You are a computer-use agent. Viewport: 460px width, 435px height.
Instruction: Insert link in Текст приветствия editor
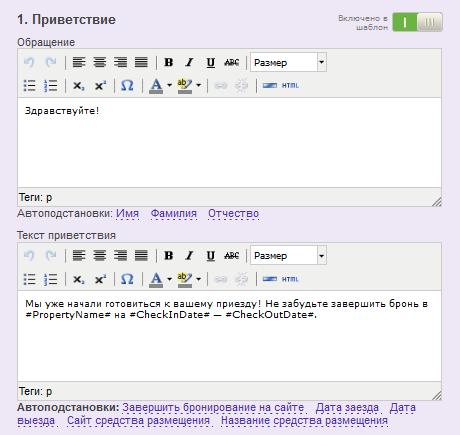click(220, 279)
